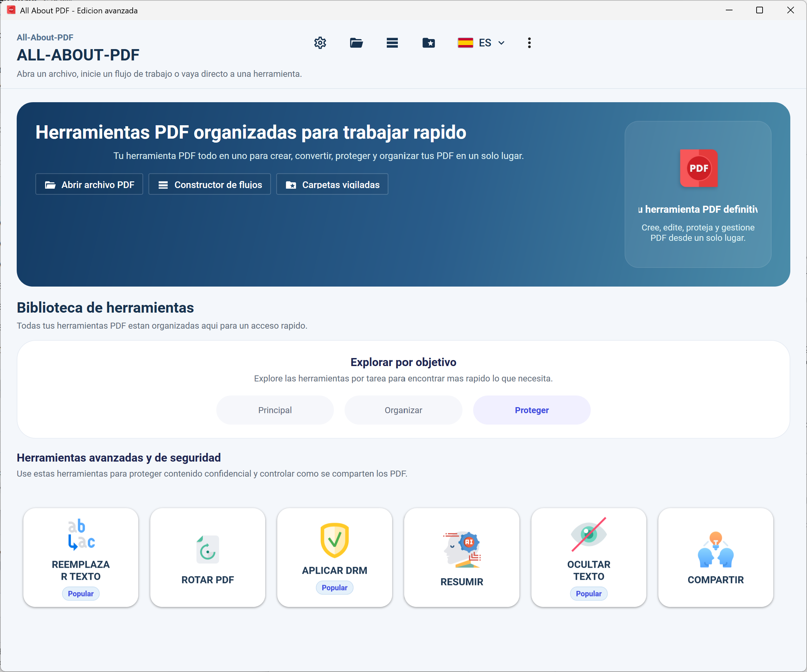The height and width of the screenshot is (672, 807).
Task: Open the Ocultar Texto redaction tool
Action: pyautogui.click(x=588, y=557)
